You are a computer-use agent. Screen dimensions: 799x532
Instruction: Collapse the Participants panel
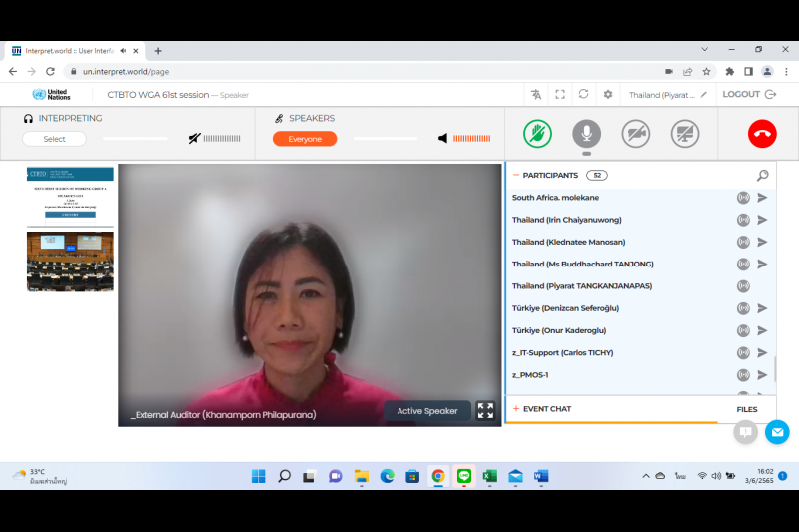(x=516, y=175)
